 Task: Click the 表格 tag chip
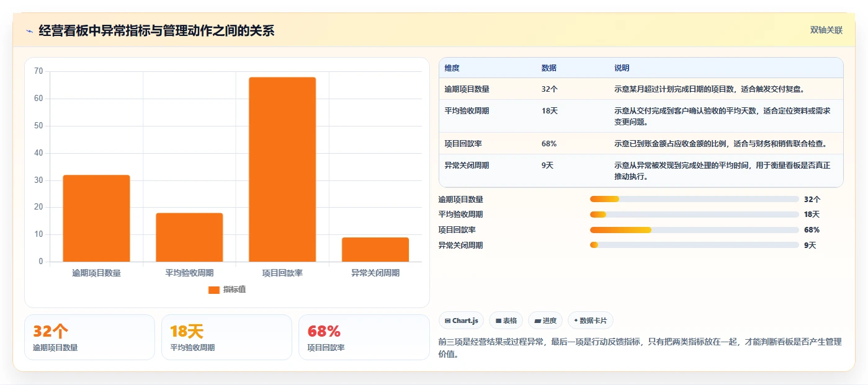click(506, 321)
